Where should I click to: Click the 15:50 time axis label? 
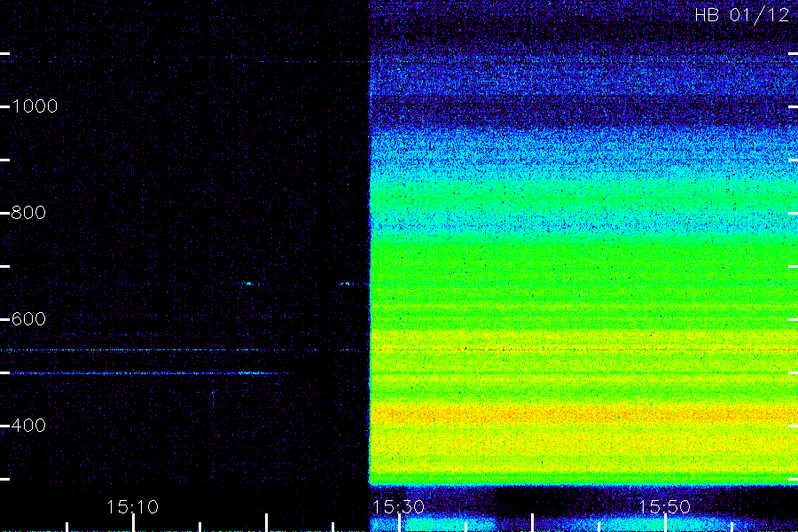(665, 507)
